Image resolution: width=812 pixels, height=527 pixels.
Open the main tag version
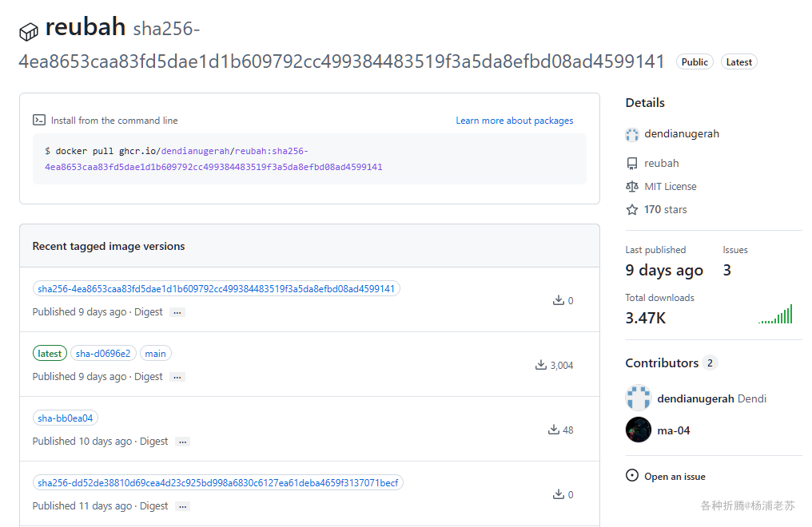pyautogui.click(x=155, y=354)
